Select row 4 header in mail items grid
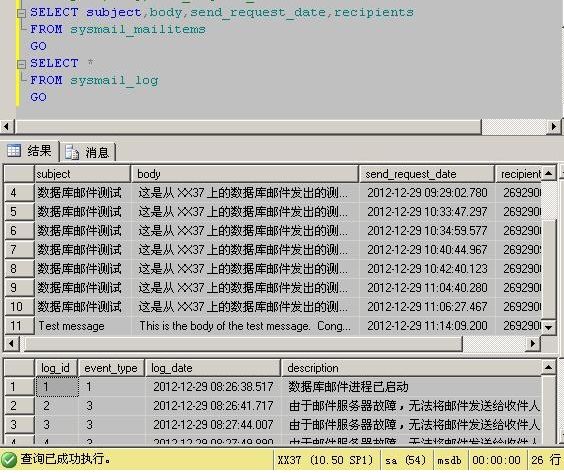The height and width of the screenshot is (473, 564). coord(19,193)
